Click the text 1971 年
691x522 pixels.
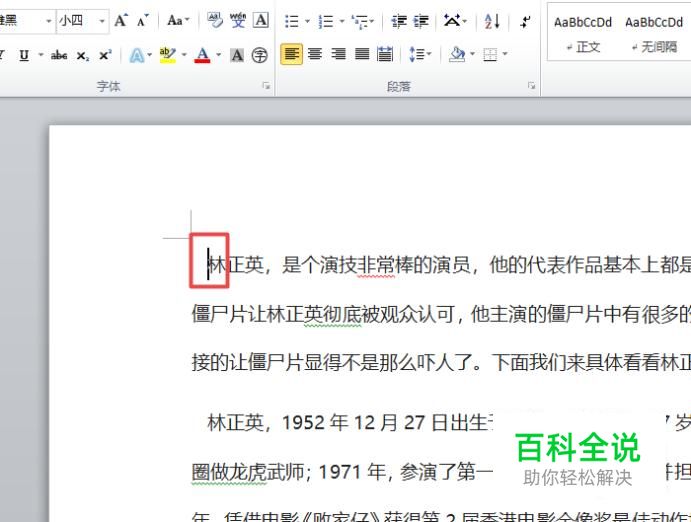(x=352, y=473)
